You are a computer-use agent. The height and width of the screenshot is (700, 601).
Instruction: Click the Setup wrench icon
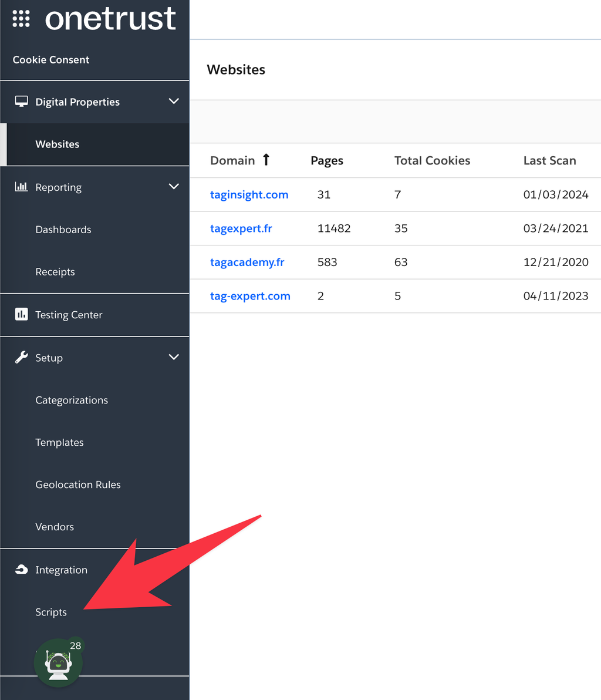click(x=21, y=357)
